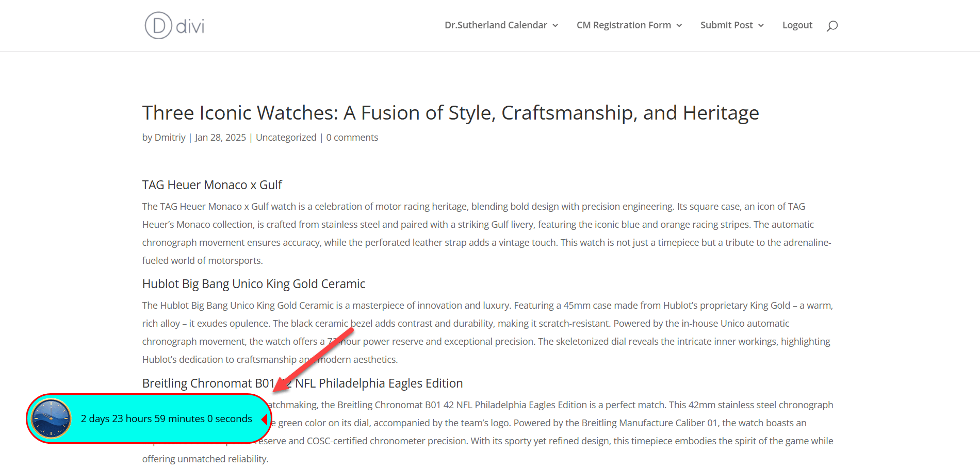Click the countdown timer banner
Image resolution: width=980 pixels, height=469 pixels.
[150, 418]
